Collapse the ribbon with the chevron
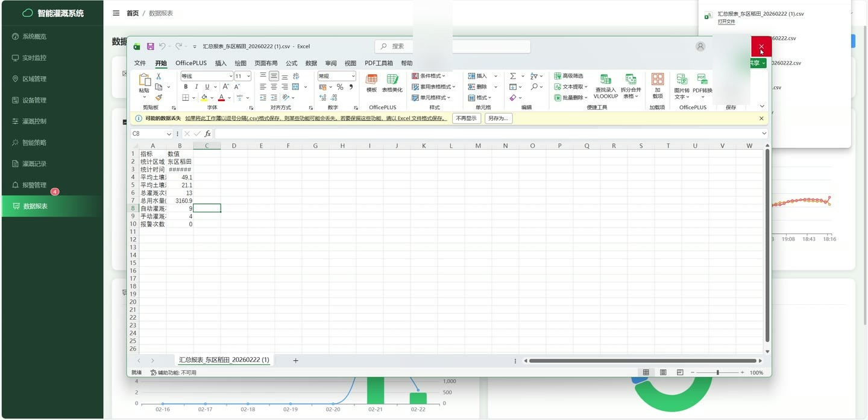This screenshot has height=420, width=868. pos(762,107)
